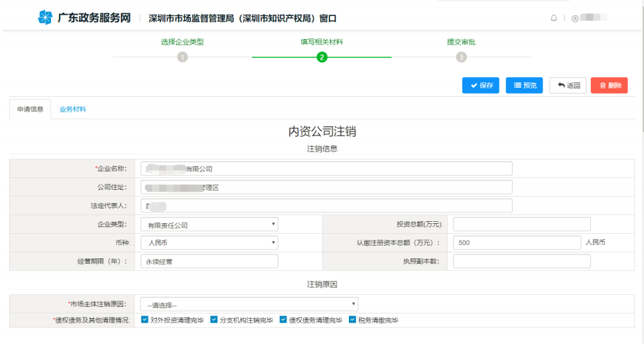The width and height of the screenshot is (644, 344).
Task: Click the 返回 back button
Action: point(568,86)
